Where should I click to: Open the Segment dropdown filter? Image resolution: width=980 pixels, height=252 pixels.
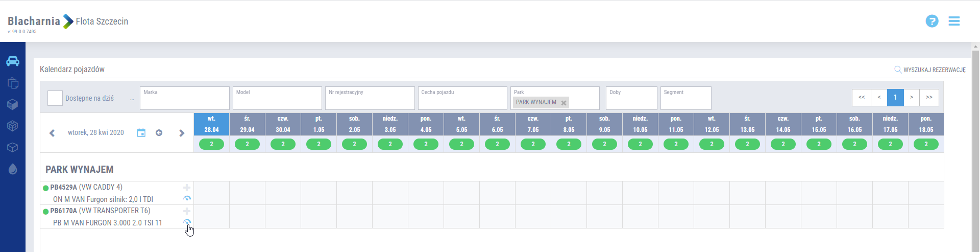click(685, 98)
